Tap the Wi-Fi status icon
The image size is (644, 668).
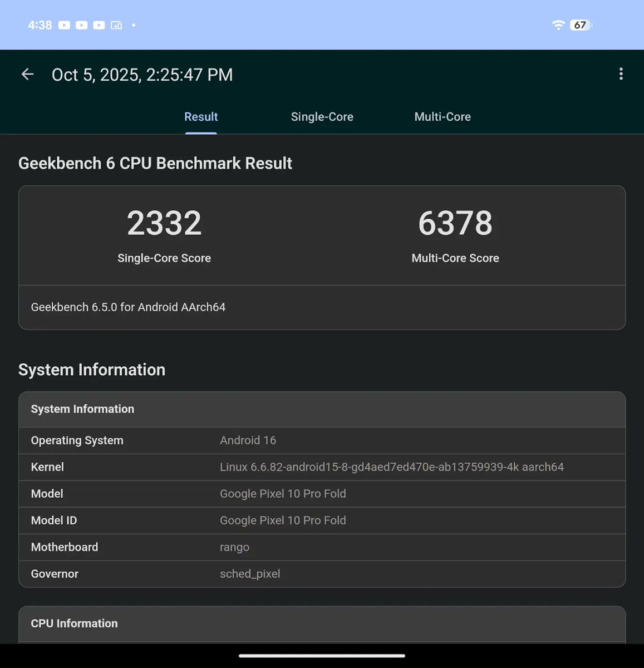click(x=558, y=25)
